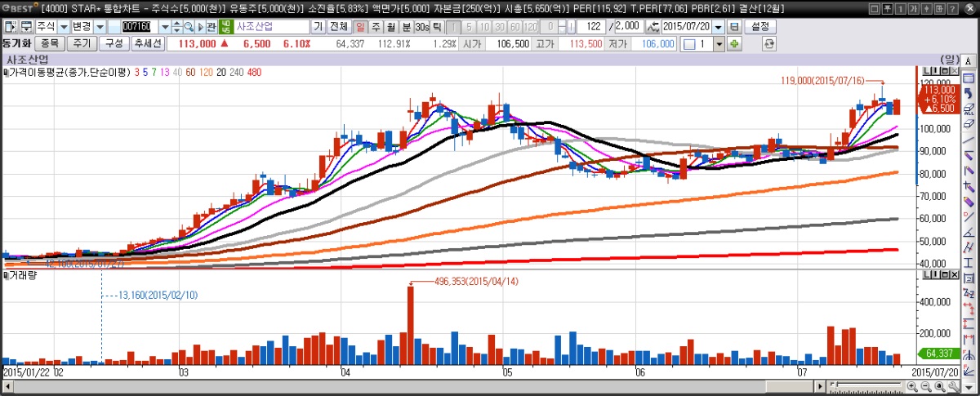Open the chart count '1' dropdown

click(719, 43)
